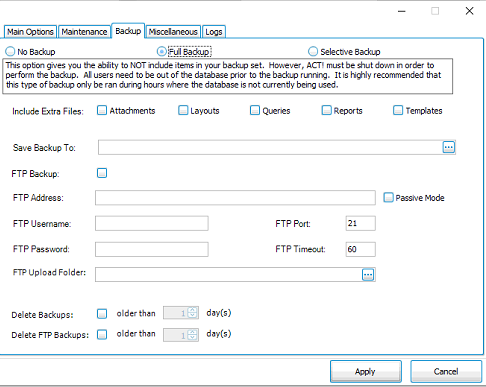The width and height of the screenshot is (486, 387).
Task: Browse for FTP Upload Folder
Action: pyautogui.click(x=368, y=275)
